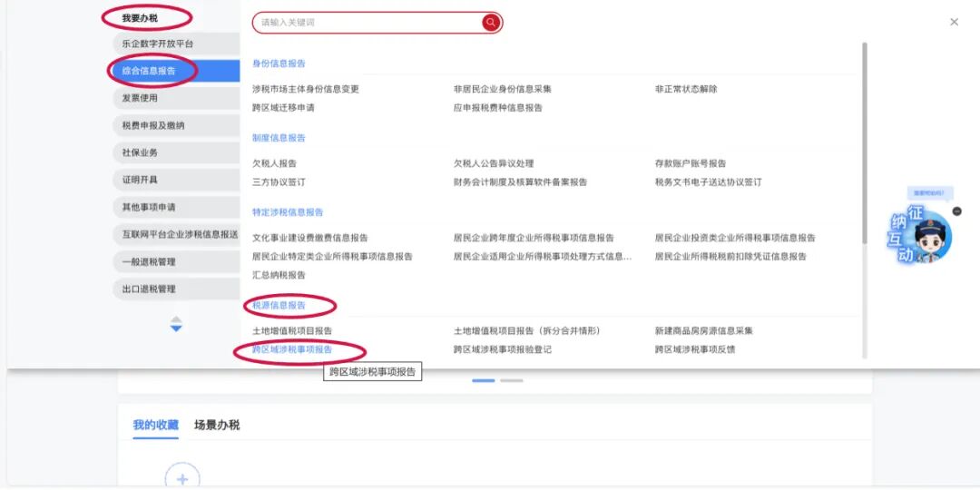
Task: Click the menu panel vertical scrollbar
Action: click(x=865, y=142)
